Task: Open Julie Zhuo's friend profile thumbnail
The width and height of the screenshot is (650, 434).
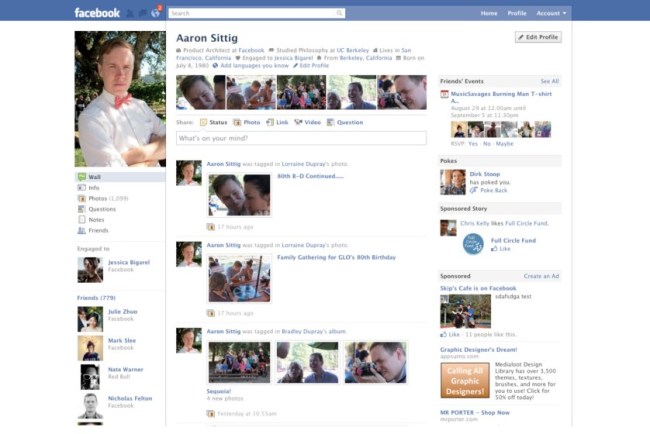Action: (x=90, y=319)
